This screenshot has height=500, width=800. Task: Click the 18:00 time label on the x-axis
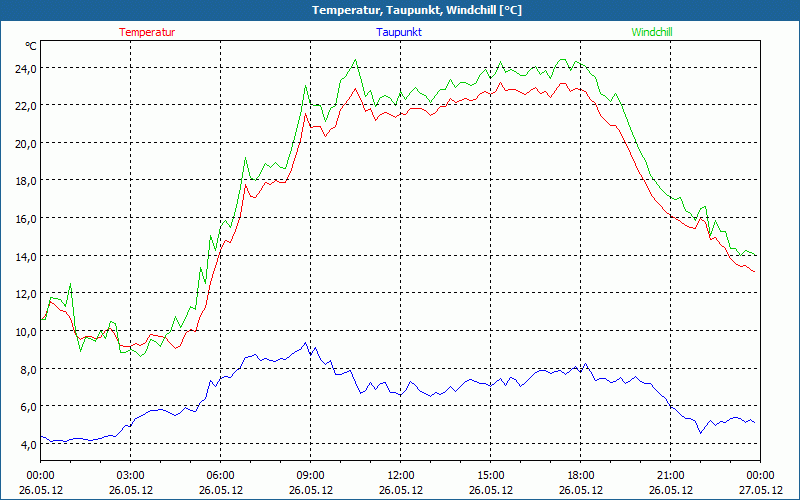[x=581, y=476]
